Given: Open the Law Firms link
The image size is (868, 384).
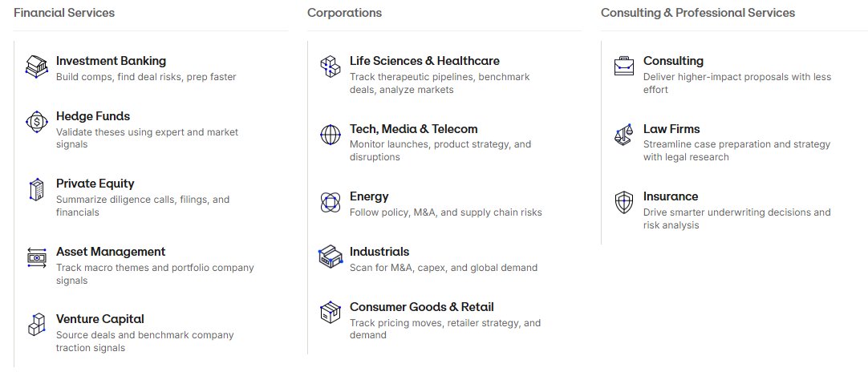Looking at the screenshot, I should tap(671, 129).
